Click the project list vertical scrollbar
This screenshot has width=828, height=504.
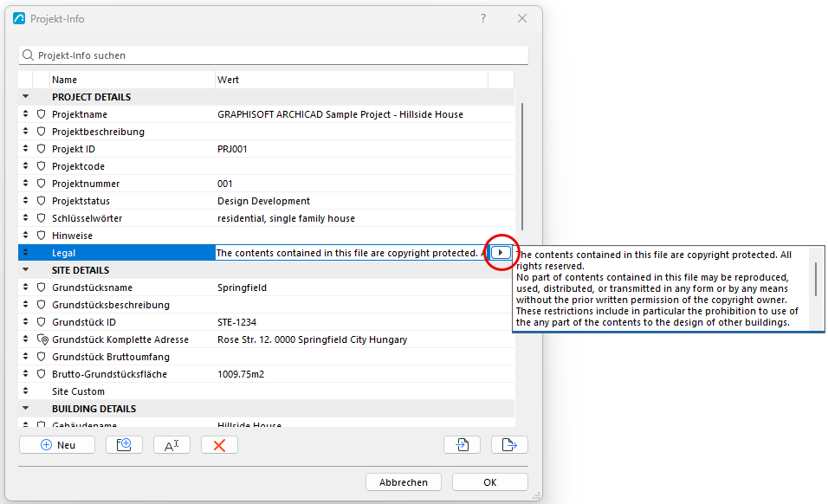(522, 167)
